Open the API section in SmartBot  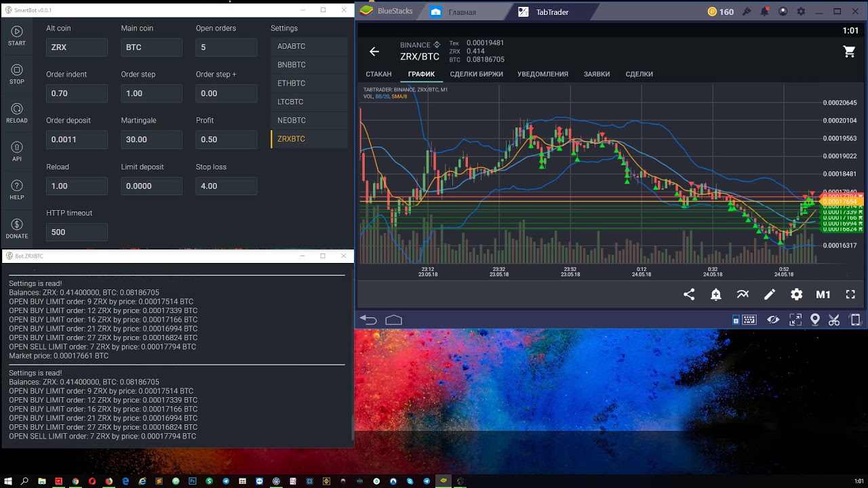pyautogui.click(x=17, y=152)
